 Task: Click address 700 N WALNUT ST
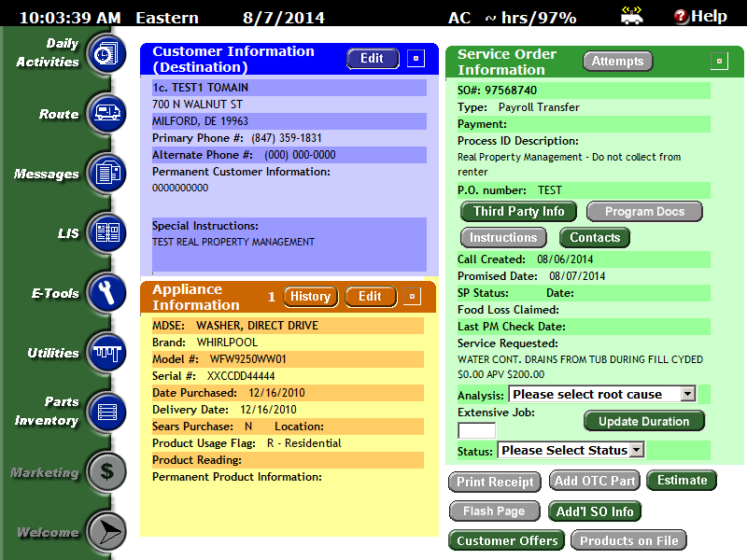point(197,105)
